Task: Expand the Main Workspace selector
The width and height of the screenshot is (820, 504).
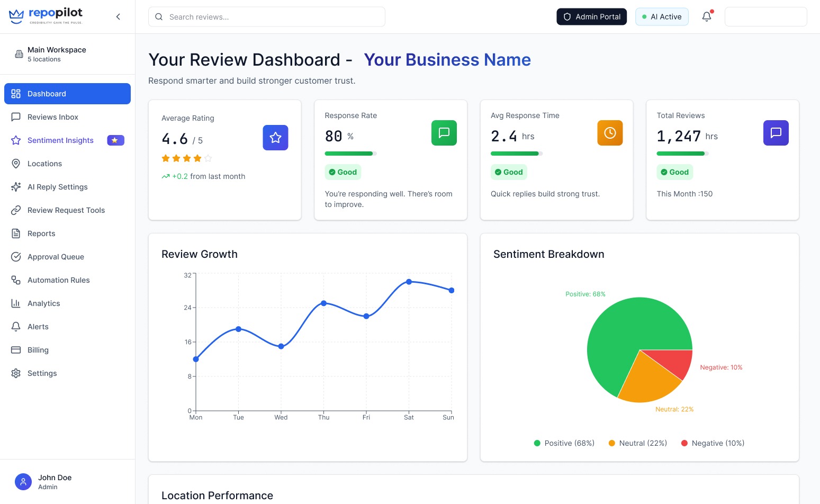Action: point(57,53)
